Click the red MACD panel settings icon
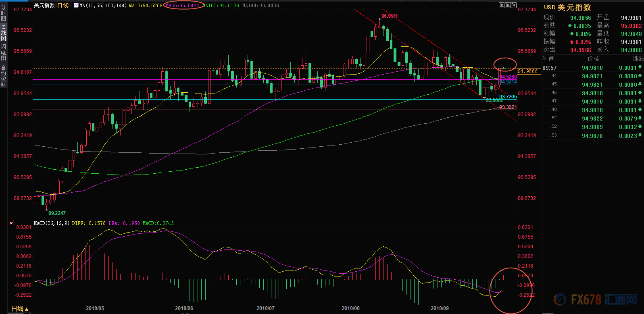This screenshot has width=644, height=314. click(11, 223)
